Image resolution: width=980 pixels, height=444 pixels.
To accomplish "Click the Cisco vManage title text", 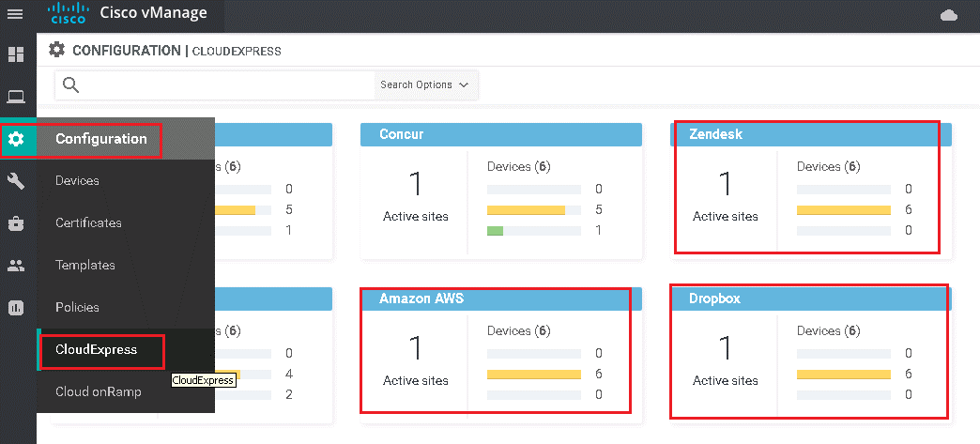I will (x=153, y=13).
